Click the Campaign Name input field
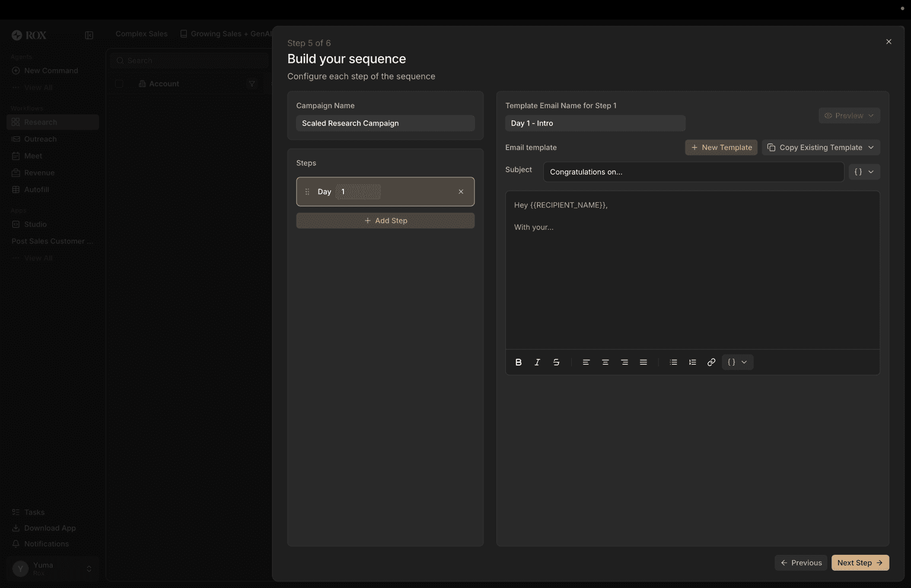This screenshot has height=588, width=911. click(x=385, y=123)
